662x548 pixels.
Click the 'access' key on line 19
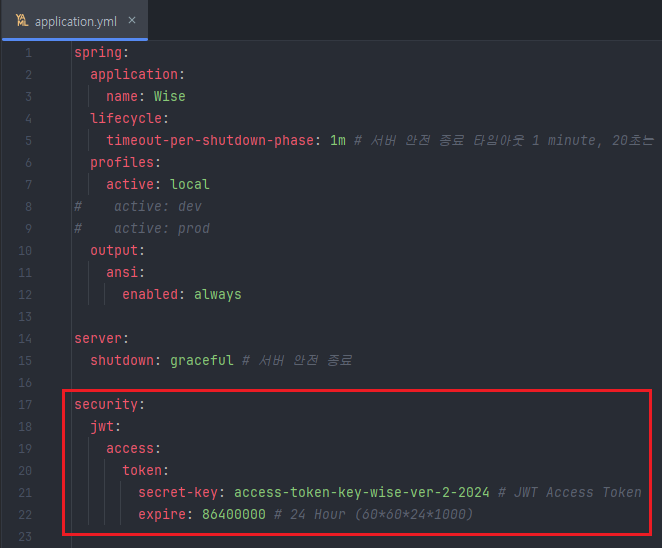[x=130, y=448]
